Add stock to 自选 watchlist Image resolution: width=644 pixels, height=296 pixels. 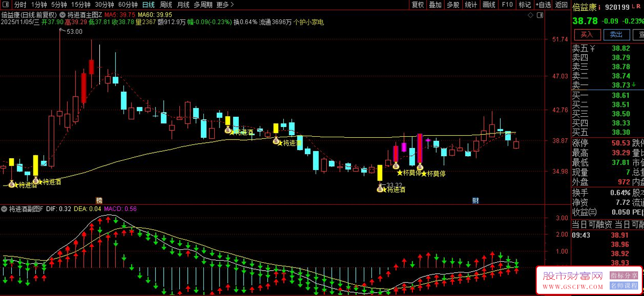pyautogui.click(x=543, y=5)
